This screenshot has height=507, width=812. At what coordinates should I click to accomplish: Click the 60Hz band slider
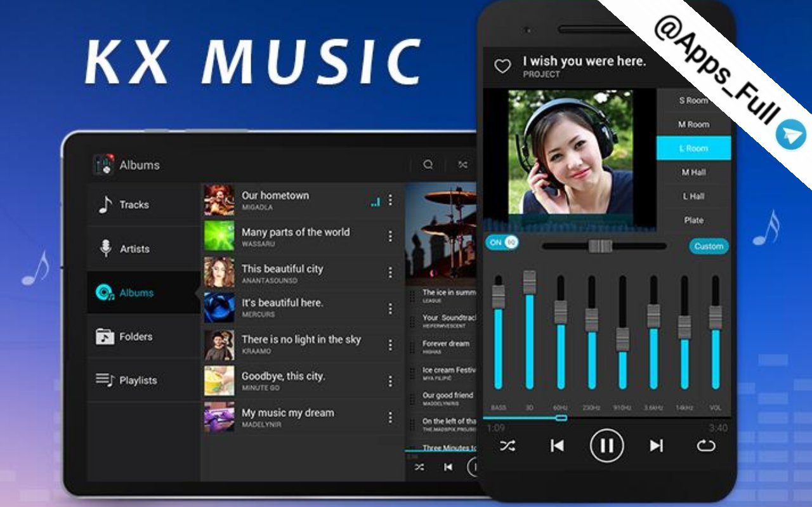[560, 332]
